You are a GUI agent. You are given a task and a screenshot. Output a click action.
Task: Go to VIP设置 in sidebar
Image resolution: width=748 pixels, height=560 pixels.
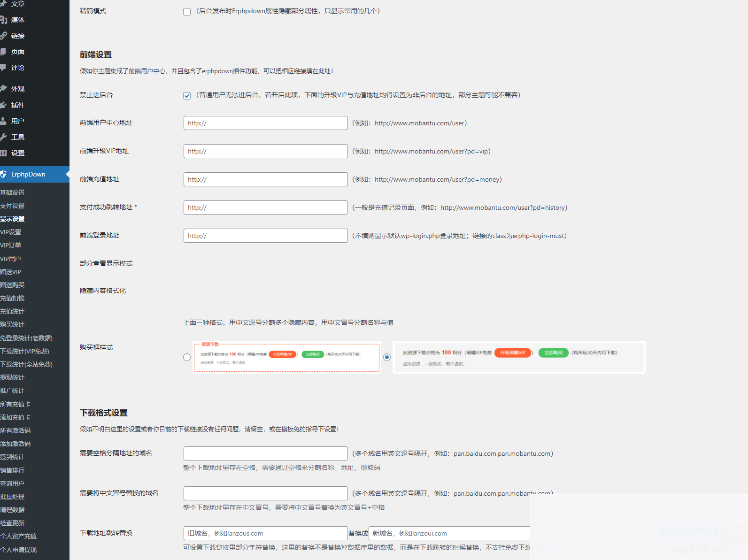point(11,232)
